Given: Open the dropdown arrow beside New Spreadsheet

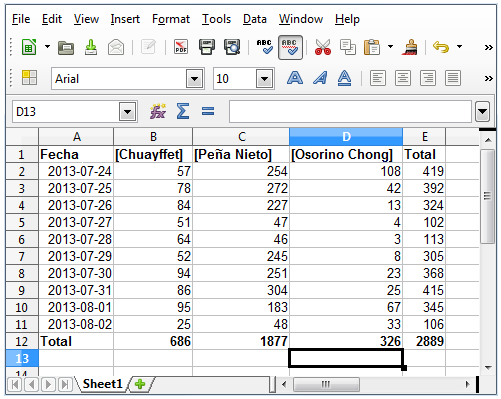Looking at the screenshot, I should [x=47, y=47].
